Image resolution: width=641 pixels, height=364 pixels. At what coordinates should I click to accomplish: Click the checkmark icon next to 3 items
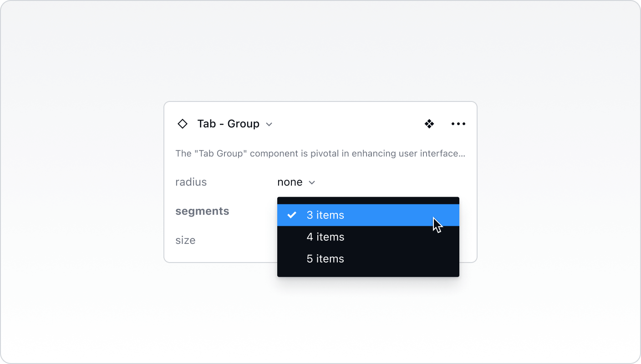[x=292, y=215]
